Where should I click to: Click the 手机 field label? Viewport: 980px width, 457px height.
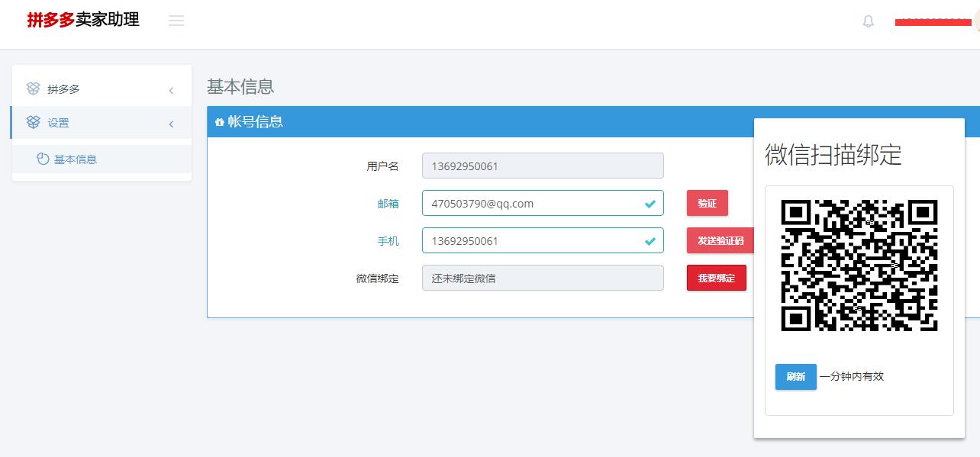point(388,241)
